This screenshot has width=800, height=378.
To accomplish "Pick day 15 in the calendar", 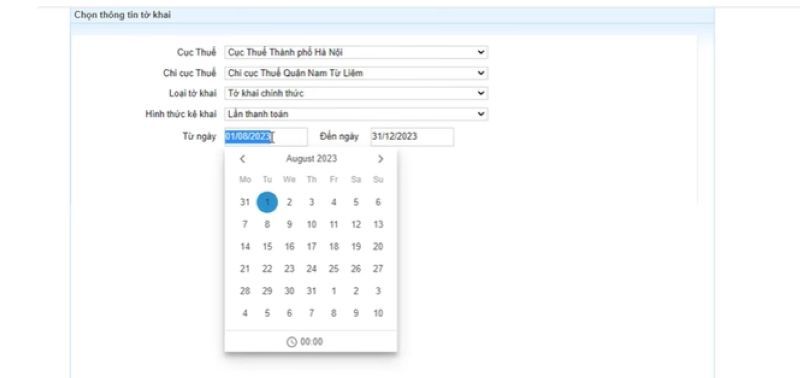I will tap(267, 246).
